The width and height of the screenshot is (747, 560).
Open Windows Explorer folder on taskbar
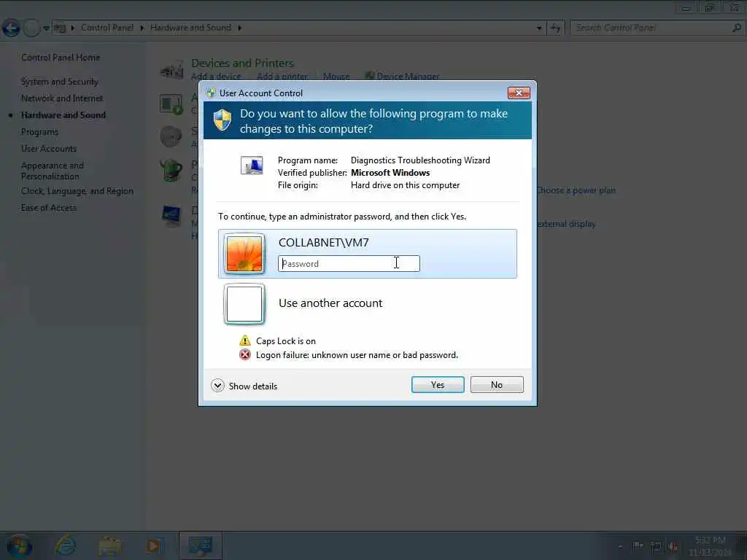coord(110,546)
